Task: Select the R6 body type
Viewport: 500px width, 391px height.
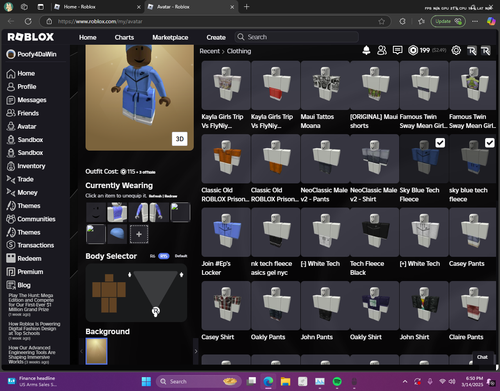Action: coord(152,256)
